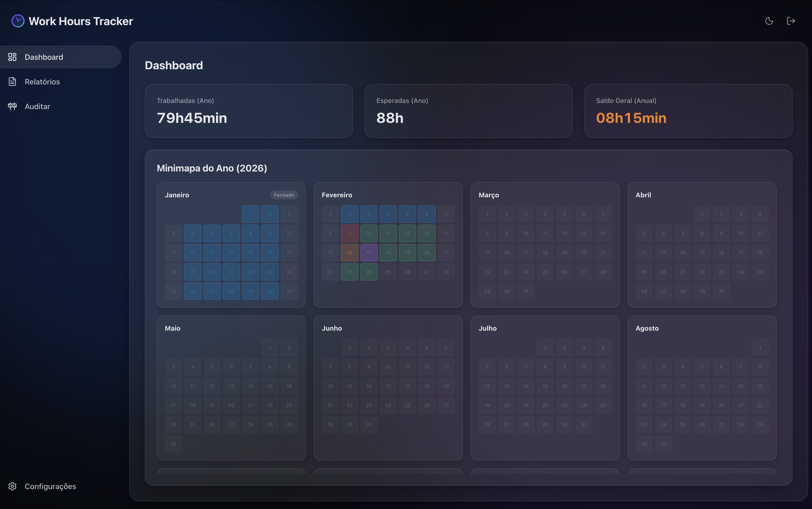
Task: Click the Work Hours Tracker title
Action: coord(81,21)
